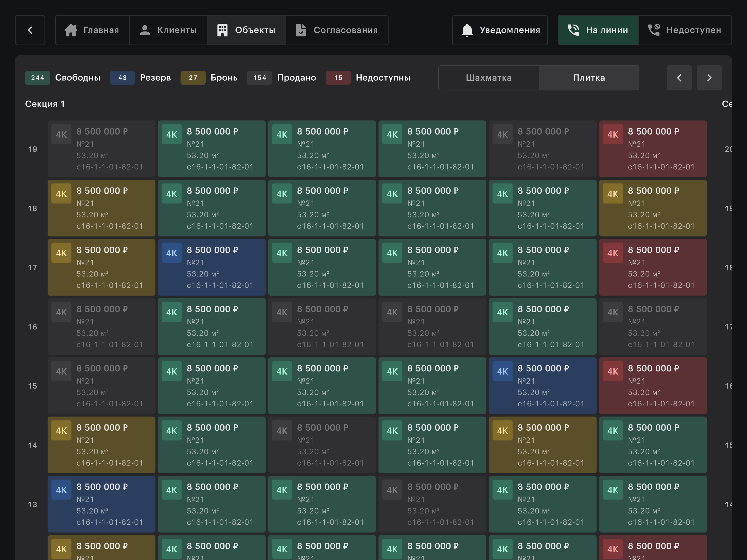Image resolution: width=747 pixels, height=560 pixels.
Task: Open the blue reserved tile on floor 17
Action: (x=212, y=267)
